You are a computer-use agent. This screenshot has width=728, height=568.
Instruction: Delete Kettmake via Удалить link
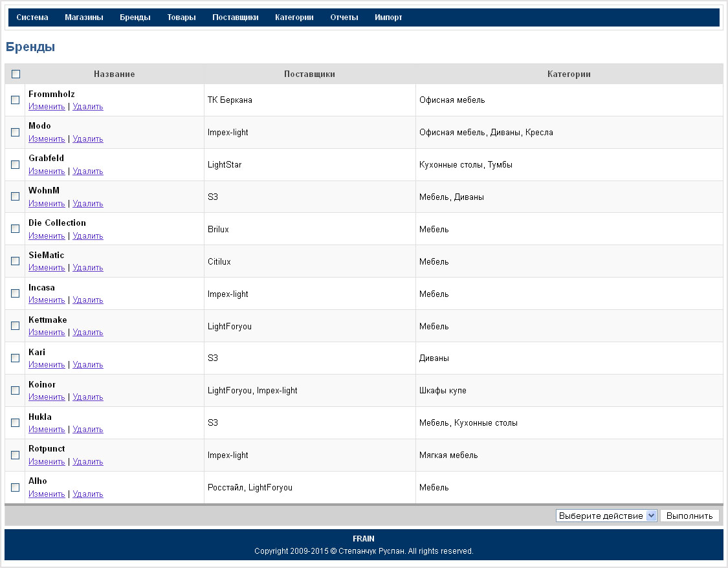point(88,333)
